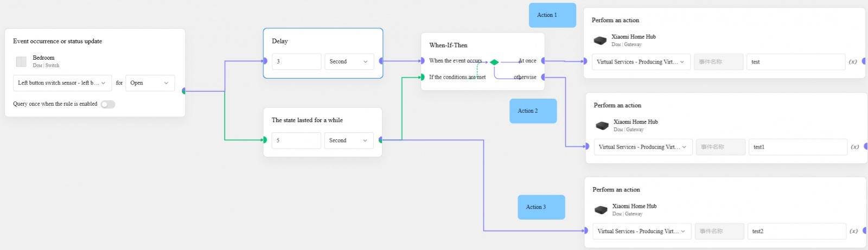Click the Action 3 label
868x250 pixels.
[x=541, y=207]
